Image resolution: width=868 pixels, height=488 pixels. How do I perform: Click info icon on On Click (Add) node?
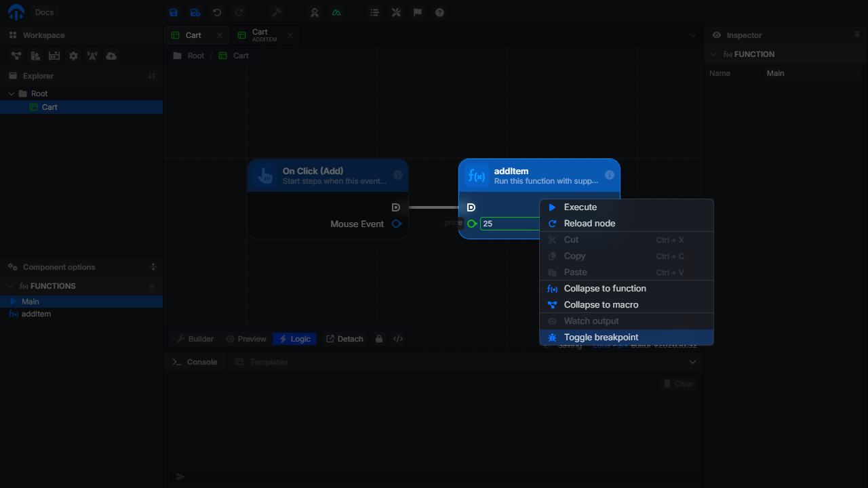[x=398, y=175]
